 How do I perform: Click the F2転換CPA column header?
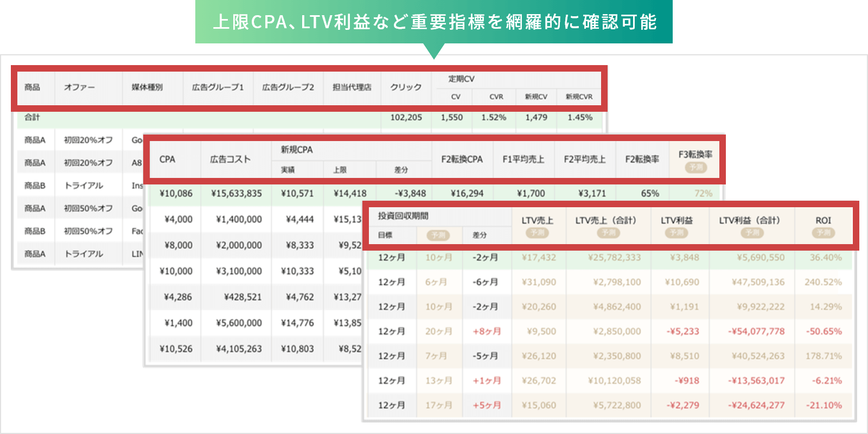point(462,159)
